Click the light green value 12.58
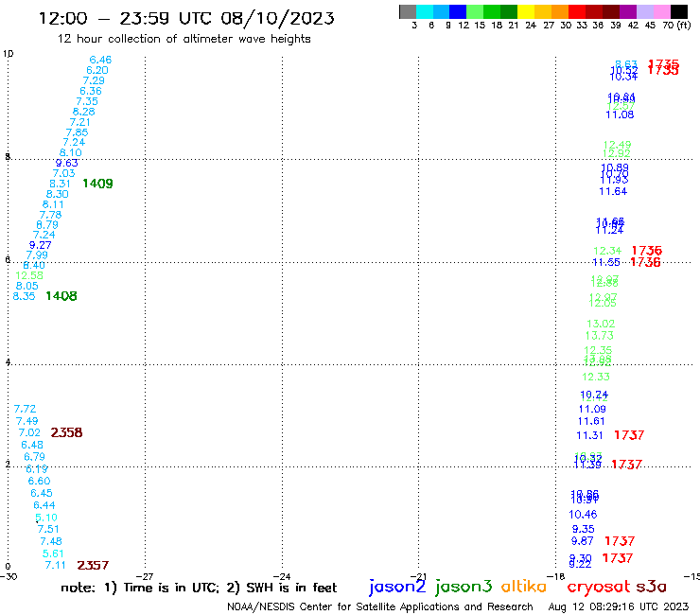Image resolution: width=700 pixels, height=615 pixels. [29, 275]
